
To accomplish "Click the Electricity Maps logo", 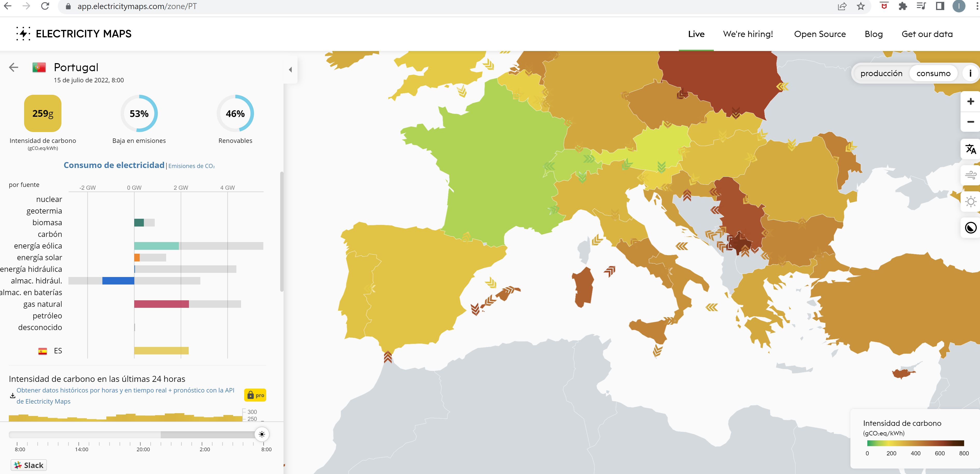I will 73,34.
